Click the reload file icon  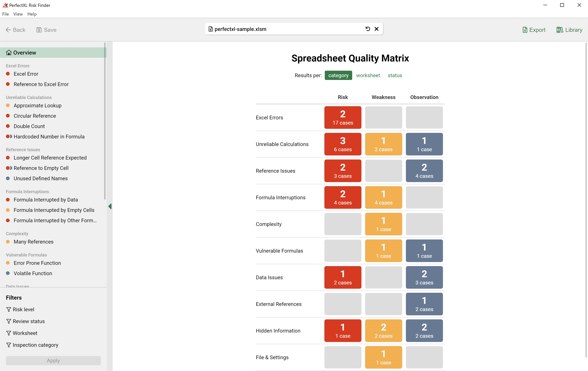pos(367,29)
